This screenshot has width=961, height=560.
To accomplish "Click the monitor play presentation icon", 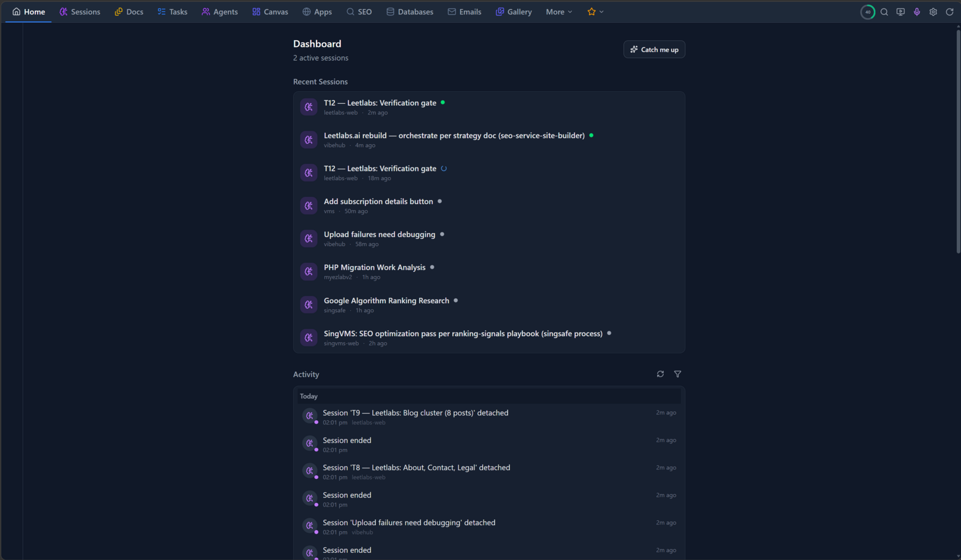I will [900, 11].
